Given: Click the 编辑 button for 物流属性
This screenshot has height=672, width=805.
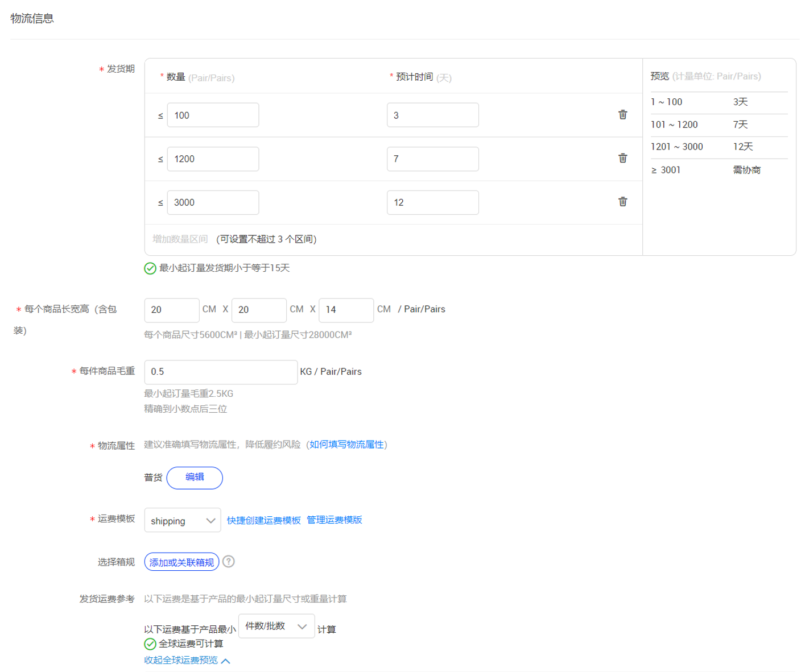Looking at the screenshot, I should point(195,478).
